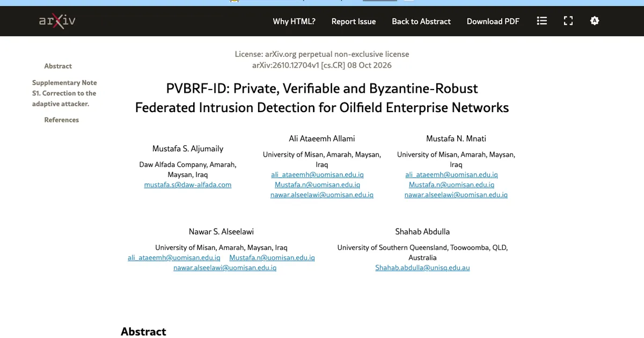Click ali_ataeemh@uomisan.edu.iq under Mustafa N. Mnati
This screenshot has width=644, height=338.
[452, 174]
